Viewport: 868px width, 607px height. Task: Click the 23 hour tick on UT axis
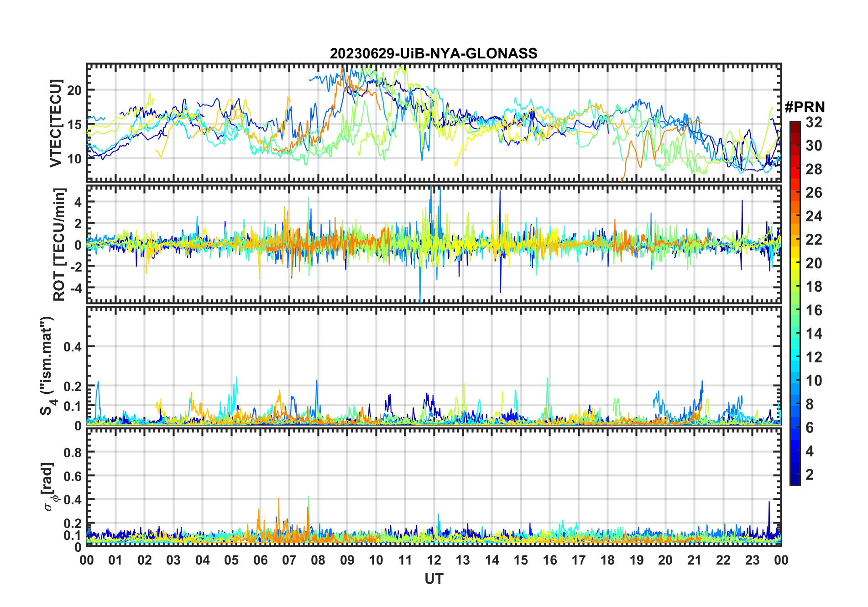tap(752, 560)
